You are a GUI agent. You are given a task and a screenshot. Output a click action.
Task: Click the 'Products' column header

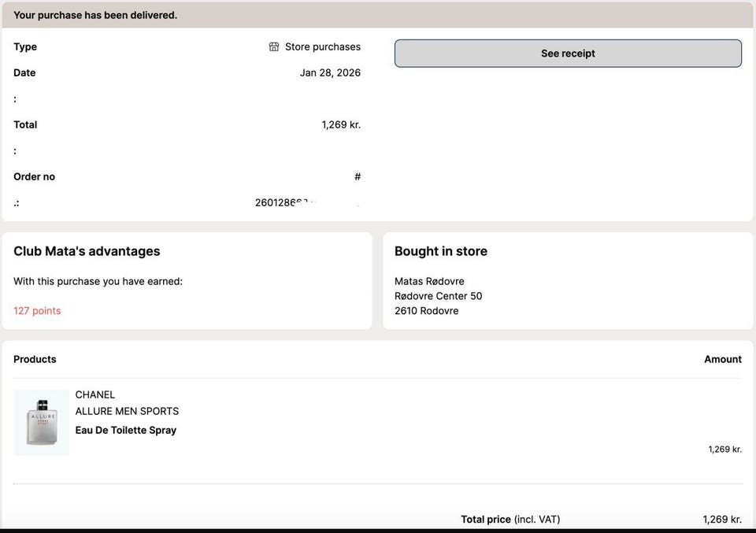(35, 359)
